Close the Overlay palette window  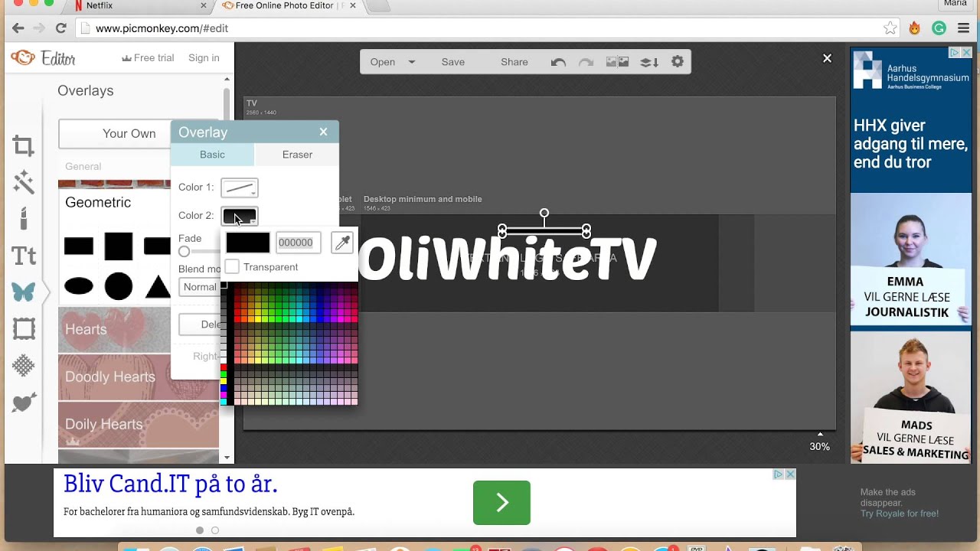[323, 132]
